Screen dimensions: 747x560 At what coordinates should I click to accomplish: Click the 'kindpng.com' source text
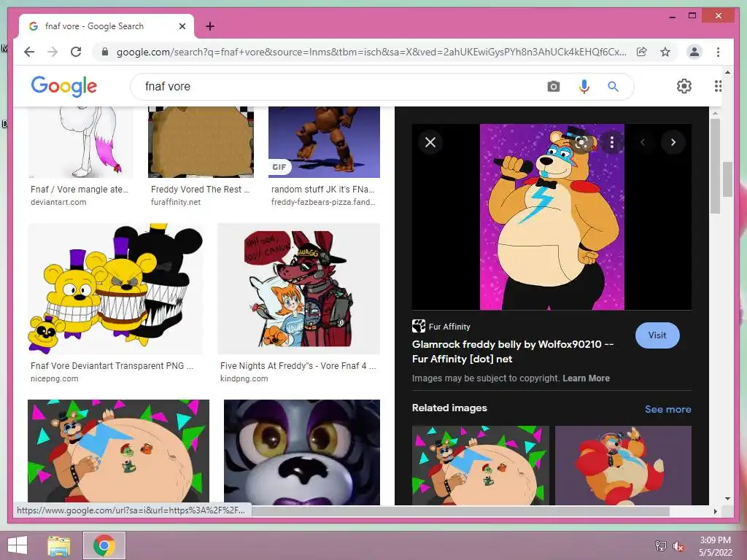[x=244, y=378]
